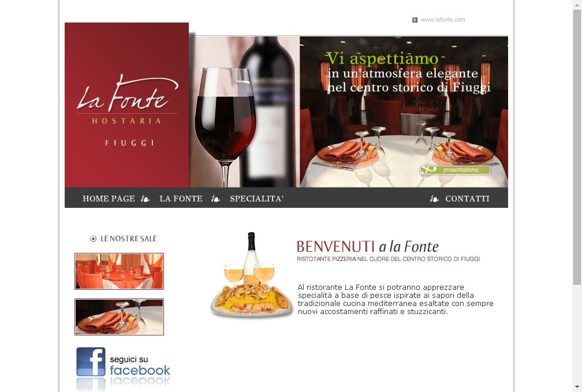Click the Facebook logo icon
This screenshot has width=582, height=392.
pos(91,362)
